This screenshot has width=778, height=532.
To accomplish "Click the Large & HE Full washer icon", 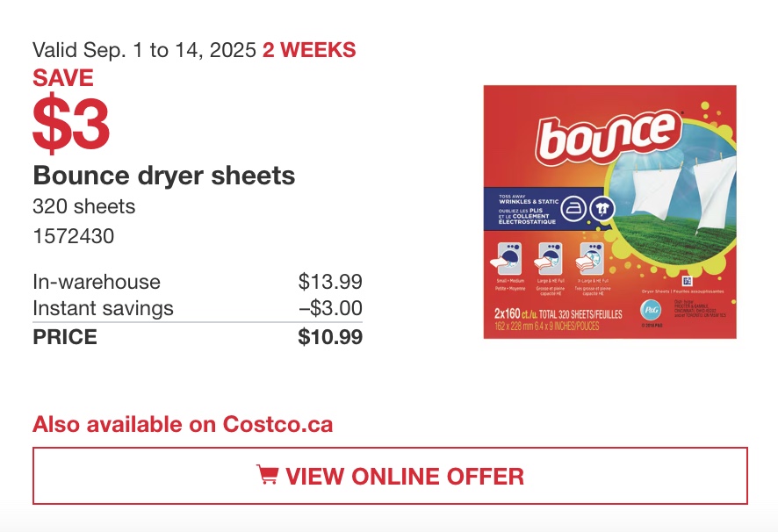I will click(549, 259).
